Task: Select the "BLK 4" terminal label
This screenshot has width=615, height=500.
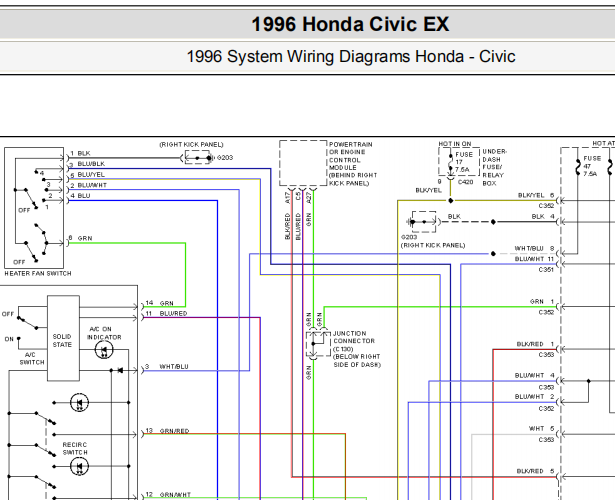Action: (543, 216)
